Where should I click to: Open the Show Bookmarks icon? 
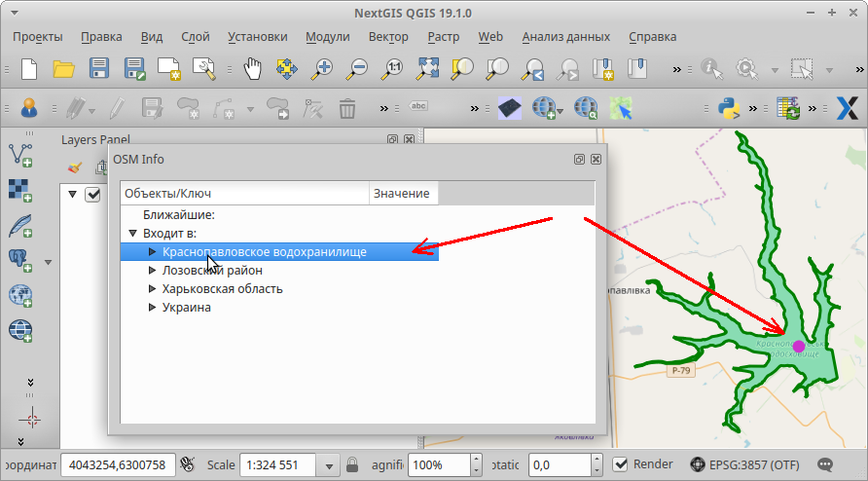click(637, 69)
